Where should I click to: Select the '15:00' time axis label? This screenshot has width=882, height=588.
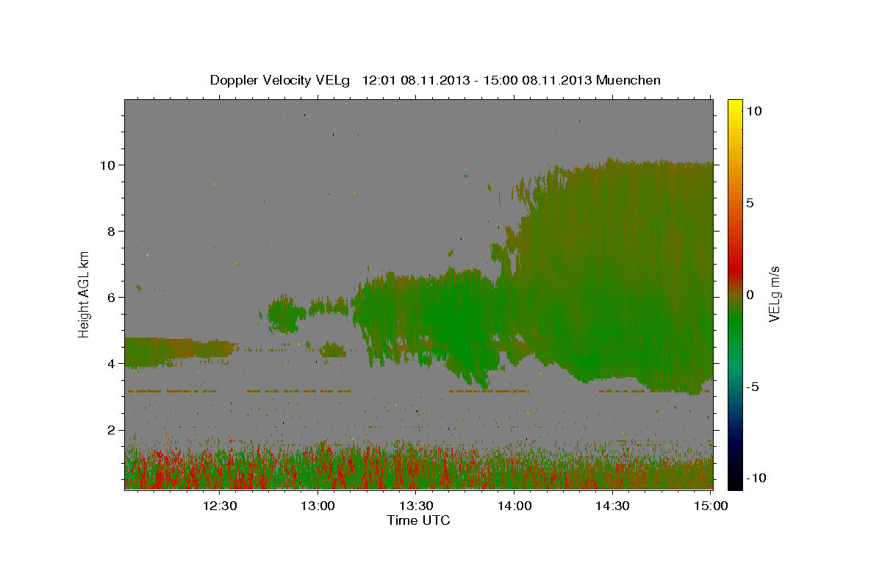(x=711, y=506)
